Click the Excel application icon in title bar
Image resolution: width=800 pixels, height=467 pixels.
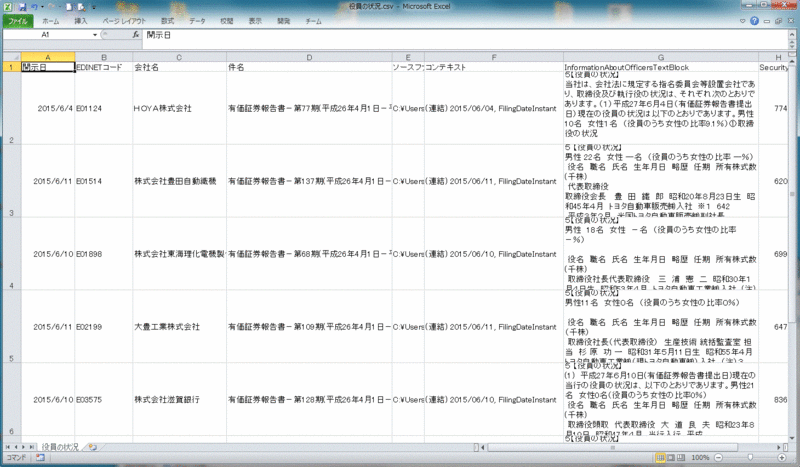[8, 7]
